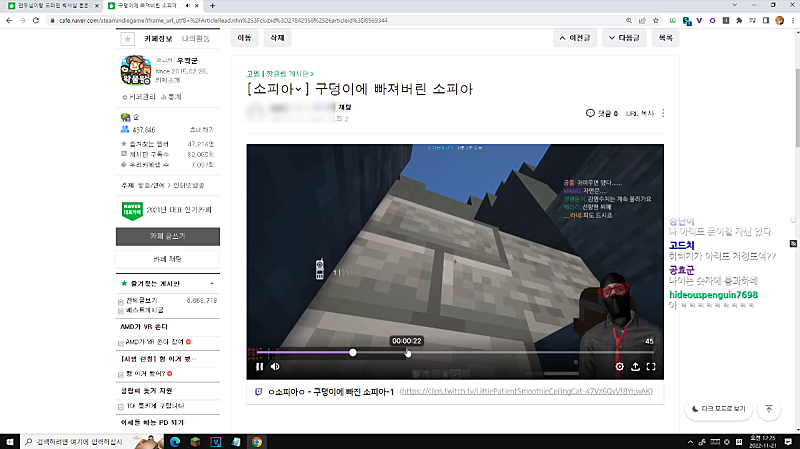Click the 이동 button
This screenshot has width=800, height=449.
click(x=244, y=38)
